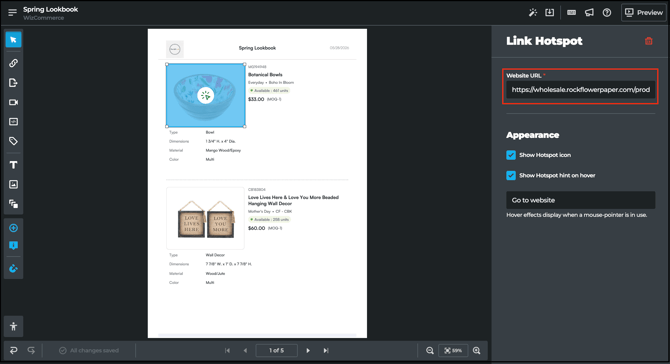The height and width of the screenshot is (364, 670).
Task: Click the brand logo on the page
Action: pos(175,49)
